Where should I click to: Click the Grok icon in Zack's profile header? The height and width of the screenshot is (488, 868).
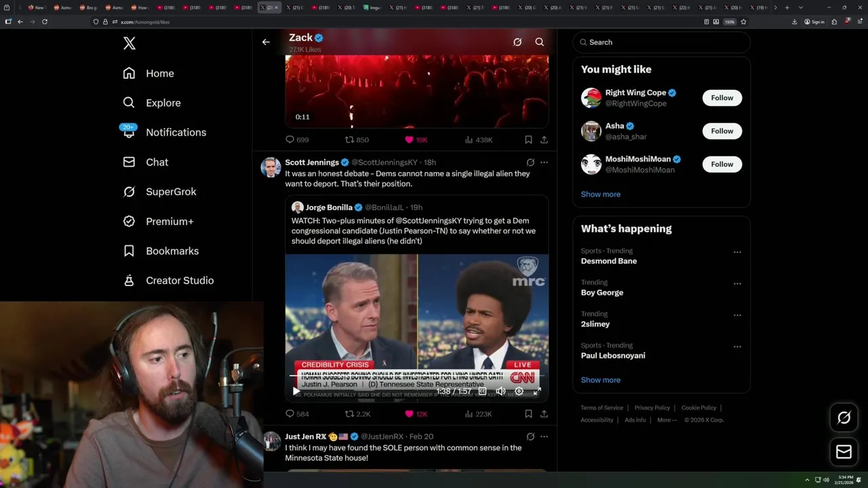(x=517, y=42)
